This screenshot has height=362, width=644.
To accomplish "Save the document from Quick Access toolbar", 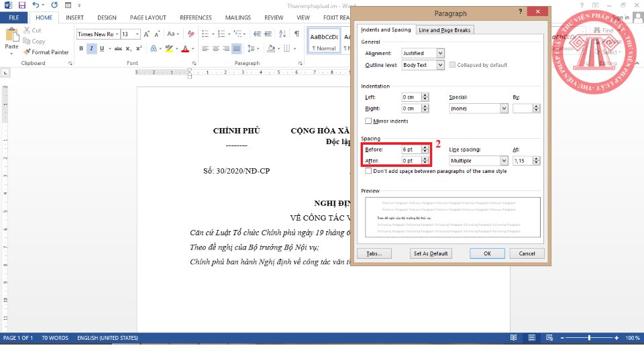I will point(21,5).
